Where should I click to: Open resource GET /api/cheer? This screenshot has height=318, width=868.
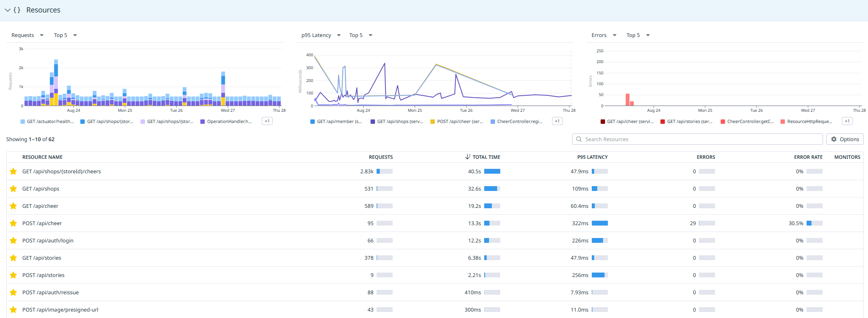[40, 206]
